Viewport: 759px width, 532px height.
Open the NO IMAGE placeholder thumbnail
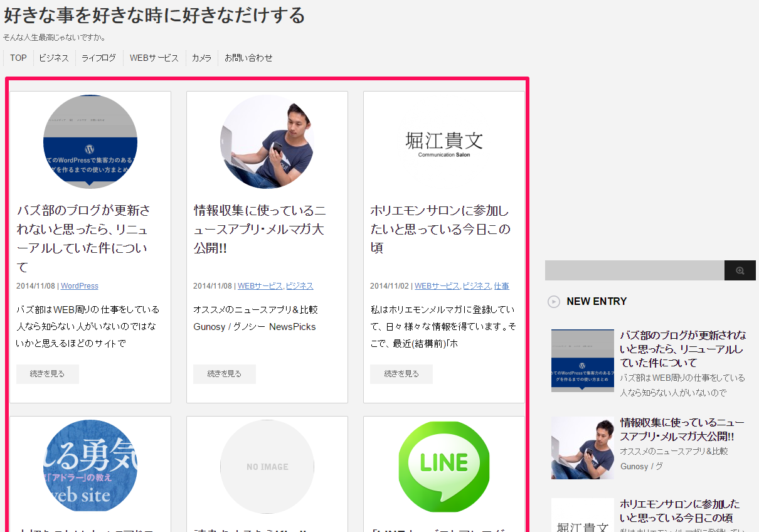pos(267,466)
